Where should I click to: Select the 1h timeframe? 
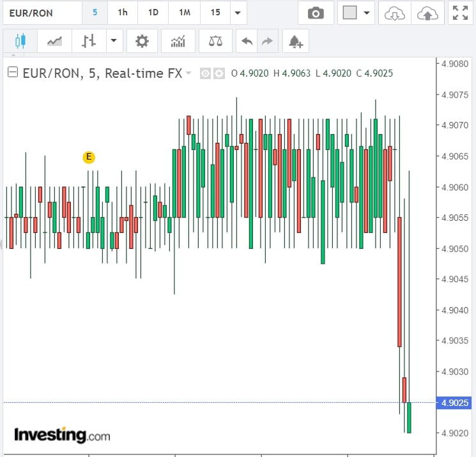pos(123,13)
